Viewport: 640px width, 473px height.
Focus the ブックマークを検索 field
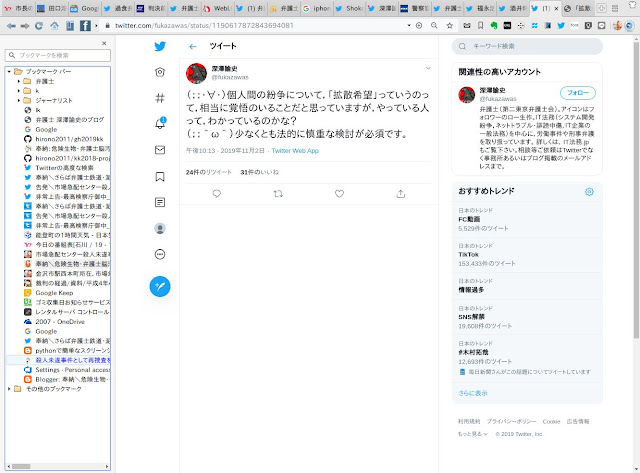58,55
